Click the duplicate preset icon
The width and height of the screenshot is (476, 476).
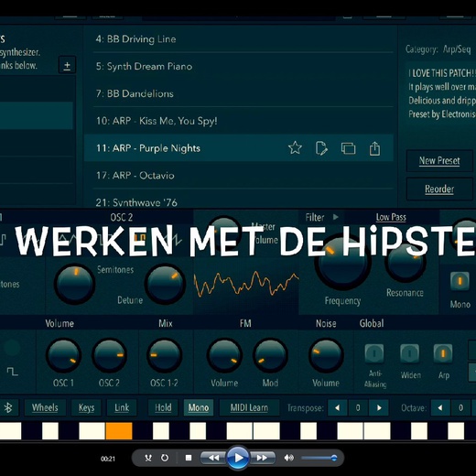(x=348, y=148)
